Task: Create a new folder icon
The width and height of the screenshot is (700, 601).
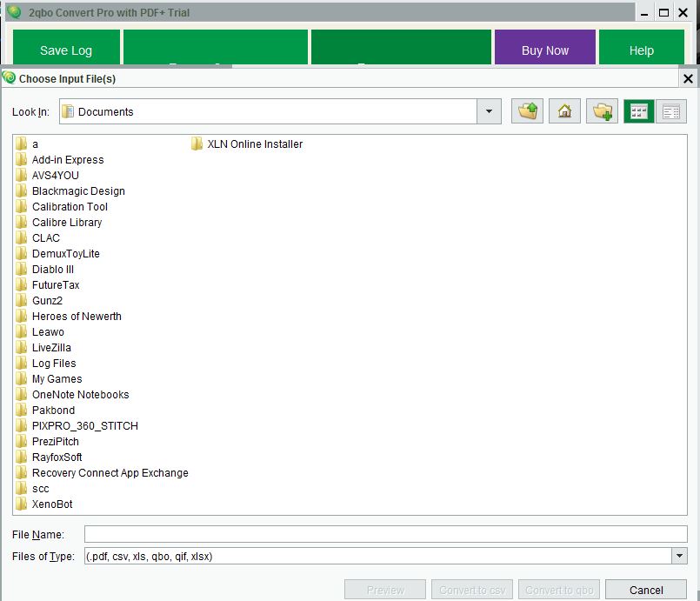Action: 602,111
